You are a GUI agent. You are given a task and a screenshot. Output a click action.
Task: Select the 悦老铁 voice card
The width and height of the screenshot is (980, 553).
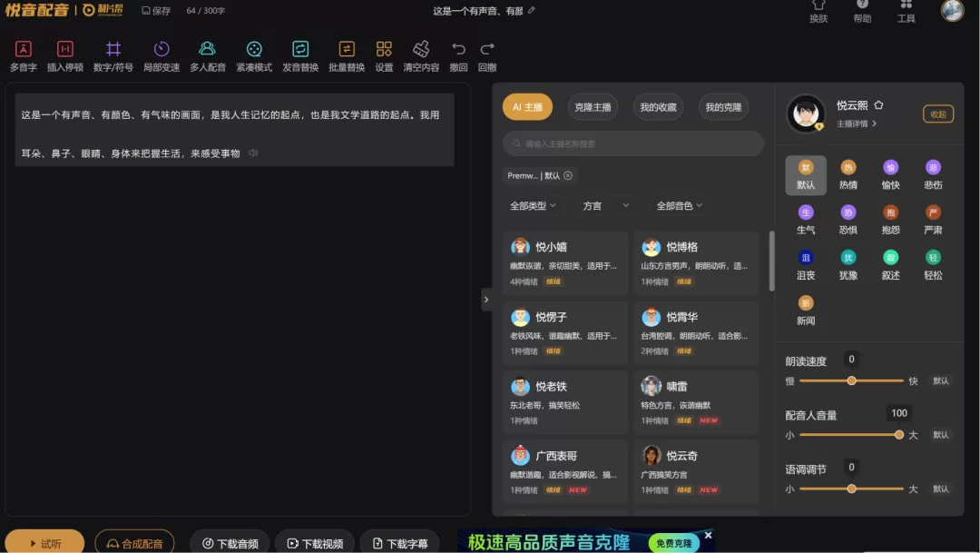pos(565,402)
